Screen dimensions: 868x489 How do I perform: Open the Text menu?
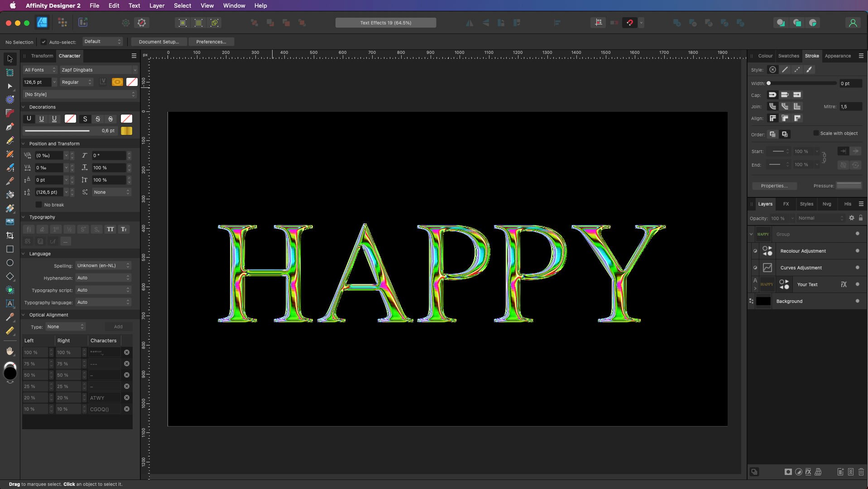[134, 5]
